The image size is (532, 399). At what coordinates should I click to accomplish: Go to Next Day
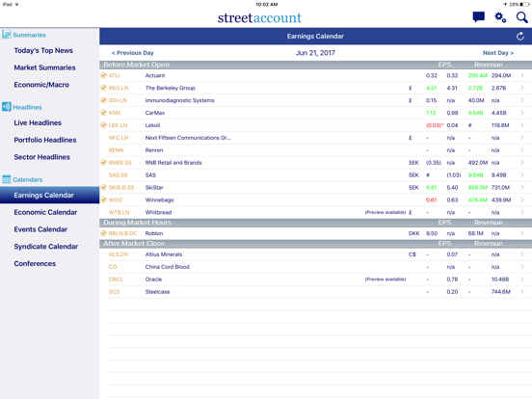click(498, 53)
